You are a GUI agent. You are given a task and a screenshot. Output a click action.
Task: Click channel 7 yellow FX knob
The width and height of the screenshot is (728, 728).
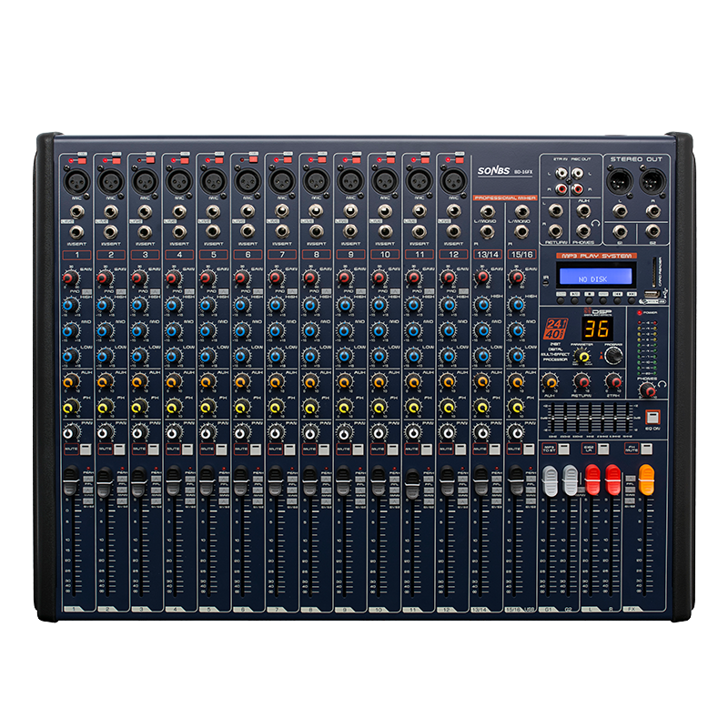276,405
